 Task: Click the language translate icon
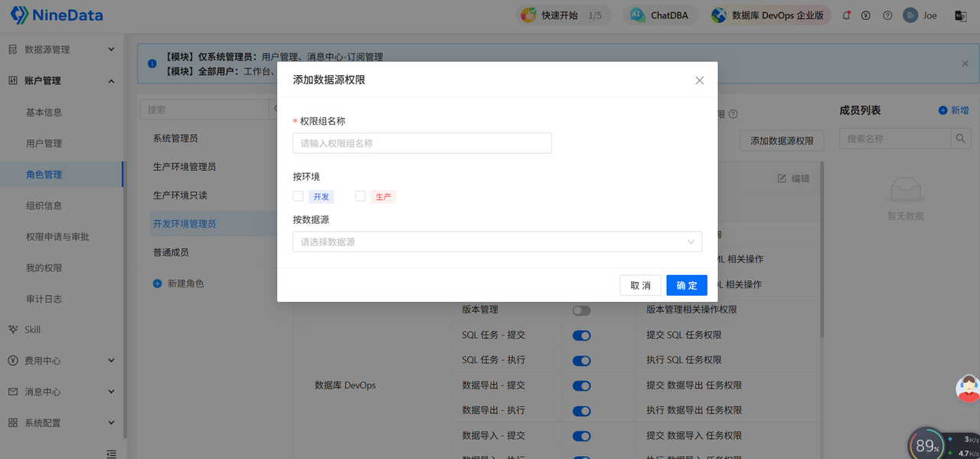pyautogui.click(x=960, y=15)
